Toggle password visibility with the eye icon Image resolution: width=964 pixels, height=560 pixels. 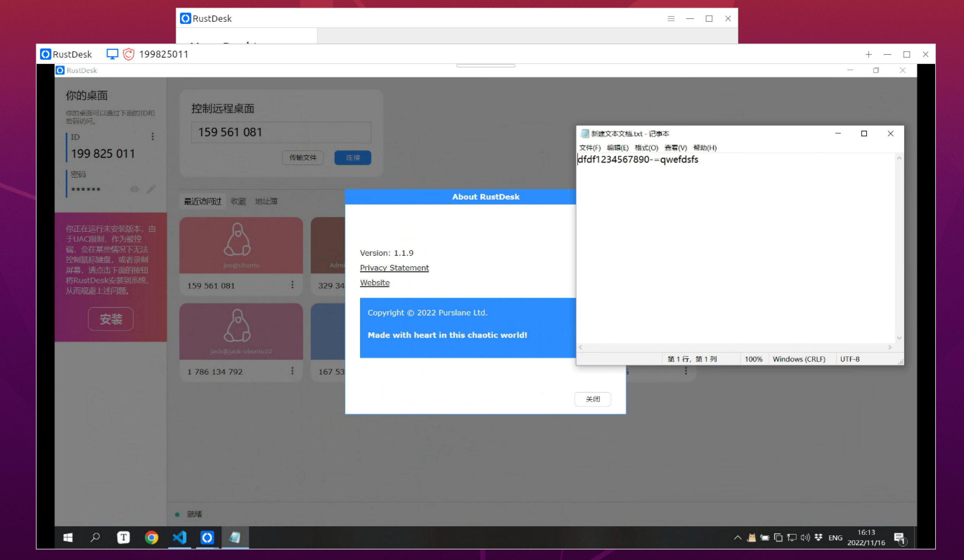[x=134, y=189]
